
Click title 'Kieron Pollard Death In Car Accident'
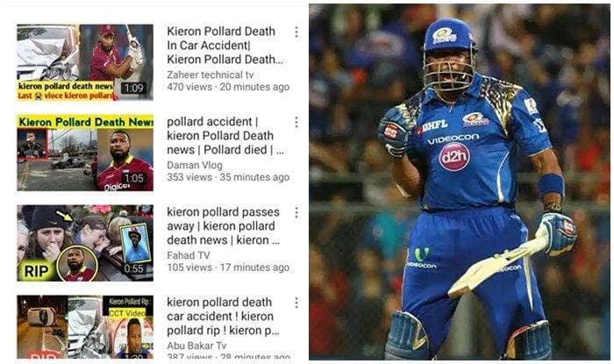pyautogui.click(x=225, y=46)
